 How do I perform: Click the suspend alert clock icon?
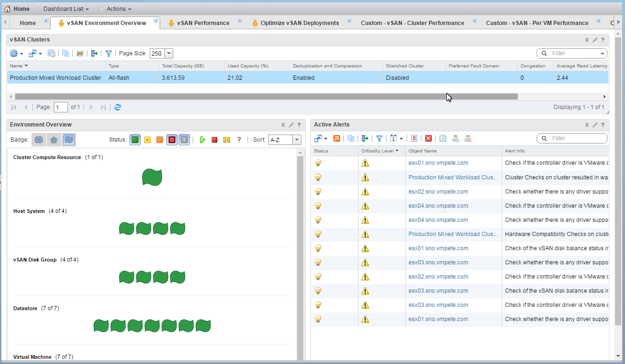[x=443, y=138]
